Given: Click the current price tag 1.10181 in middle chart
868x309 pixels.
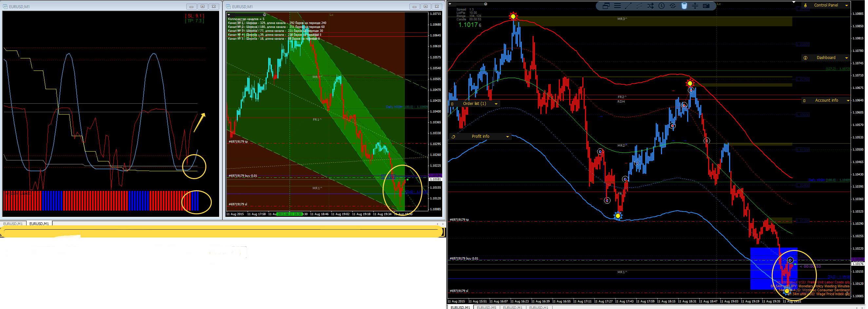Looking at the screenshot, I should coord(435,179).
